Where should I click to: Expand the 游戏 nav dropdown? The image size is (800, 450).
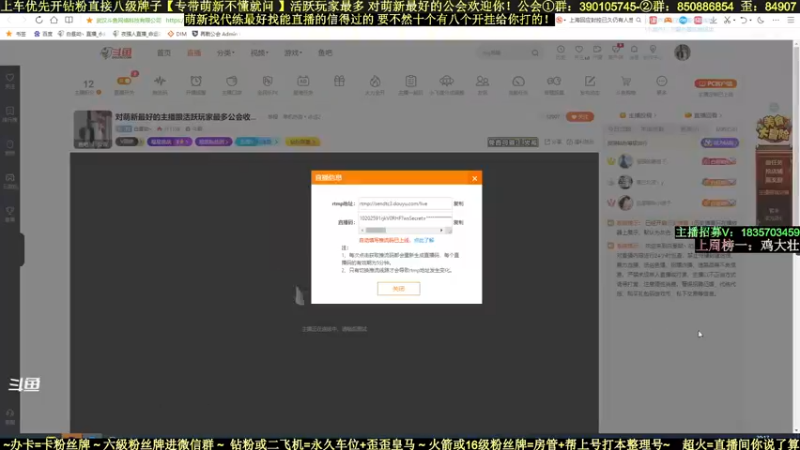point(293,53)
